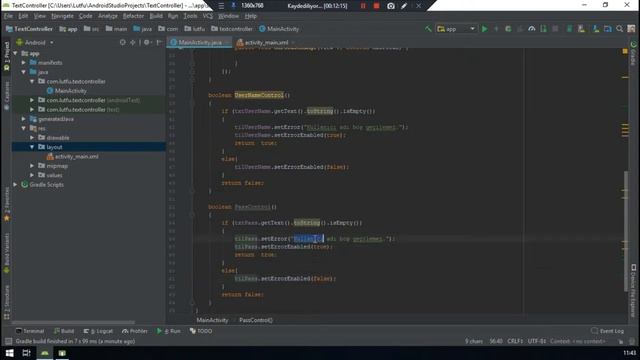The height and width of the screenshot is (360, 640).
Task: Open the File menu
Action: point(8,16)
